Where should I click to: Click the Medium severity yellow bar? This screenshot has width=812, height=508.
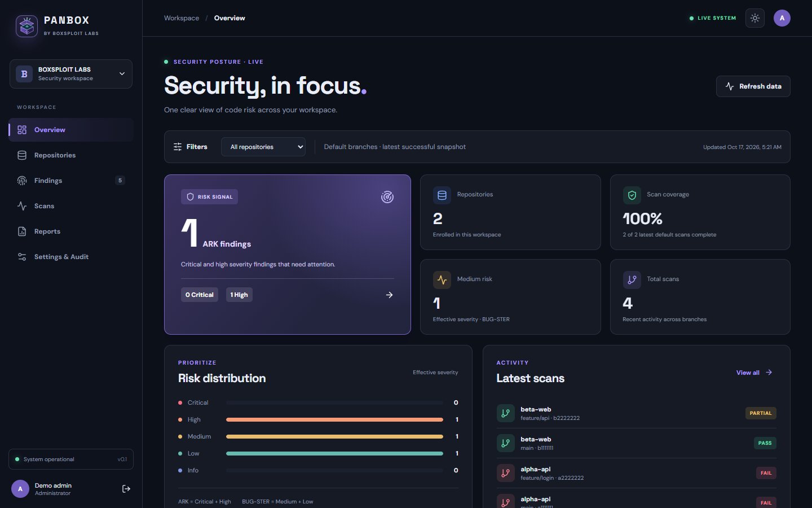tap(334, 436)
